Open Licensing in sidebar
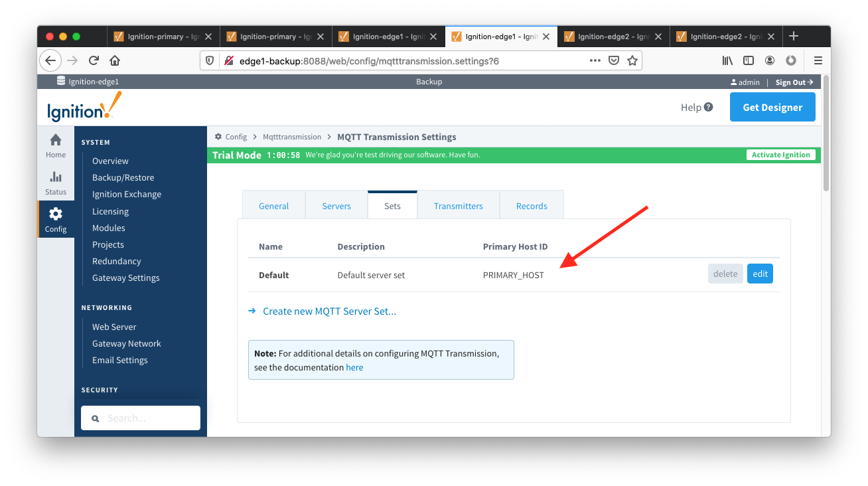This screenshot has height=486, width=868. pos(110,211)
